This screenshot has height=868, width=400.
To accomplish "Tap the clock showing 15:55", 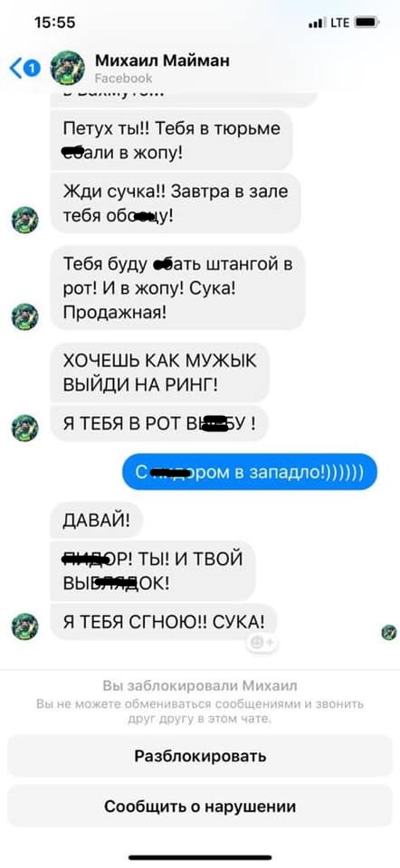I will coord(54,23).
